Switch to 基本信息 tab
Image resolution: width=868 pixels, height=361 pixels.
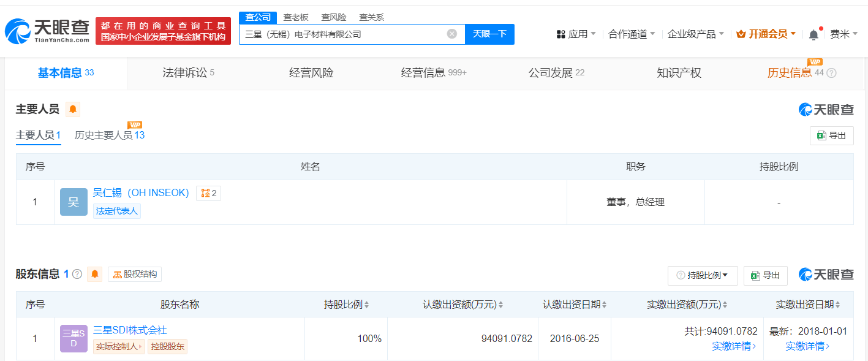click(x=66, y=73)
